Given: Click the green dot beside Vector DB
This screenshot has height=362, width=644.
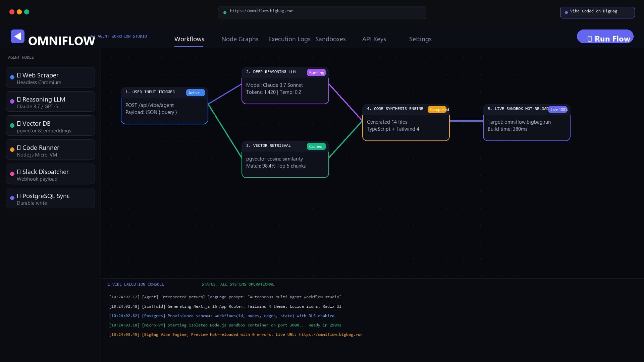Looking at the screenshot, I should point(12,125).
